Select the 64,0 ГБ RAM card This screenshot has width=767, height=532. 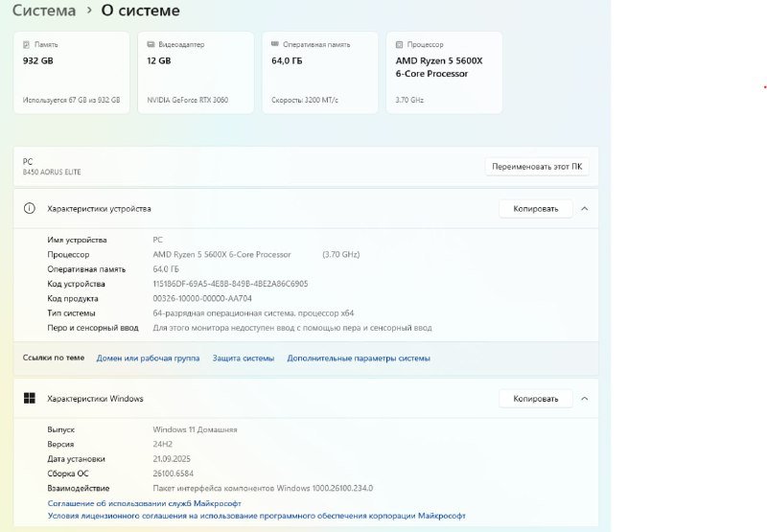coord(320,72)
